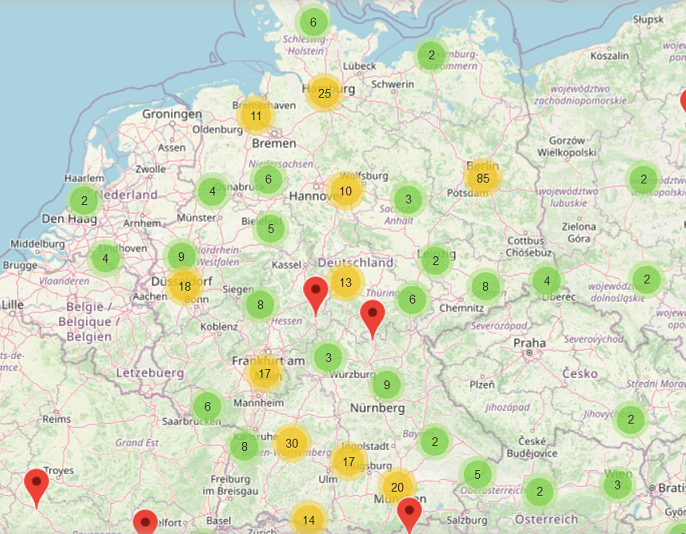Image resolution: width=686 pixels, height=534 pixels.
Task: Click the yellow 13 cluster near Deutschland label
Action: pyautogui.click(x=345, y=283)
